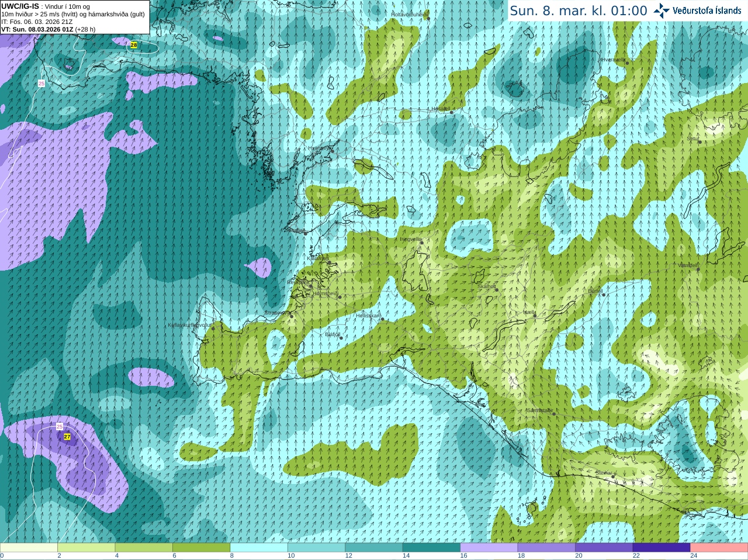The width and height of the screenshot is (748, 560).
Task: Select the Bláfjöll station marker
Action: (x=341, y=338)
